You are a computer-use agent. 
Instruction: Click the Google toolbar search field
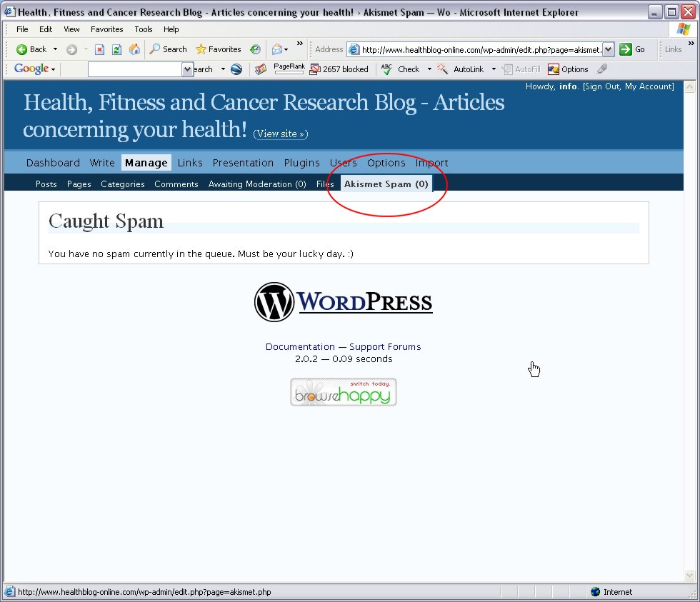pyautogui.click(x=135, y=69)
